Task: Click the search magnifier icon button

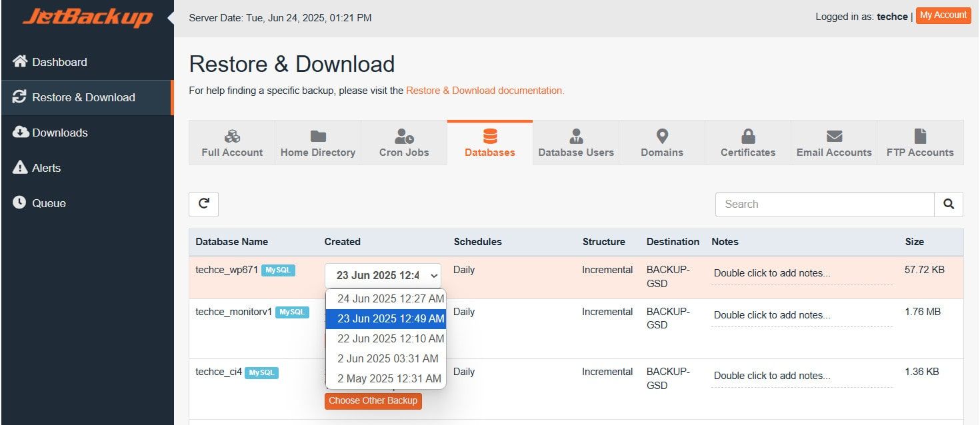Action: point(948,205)
